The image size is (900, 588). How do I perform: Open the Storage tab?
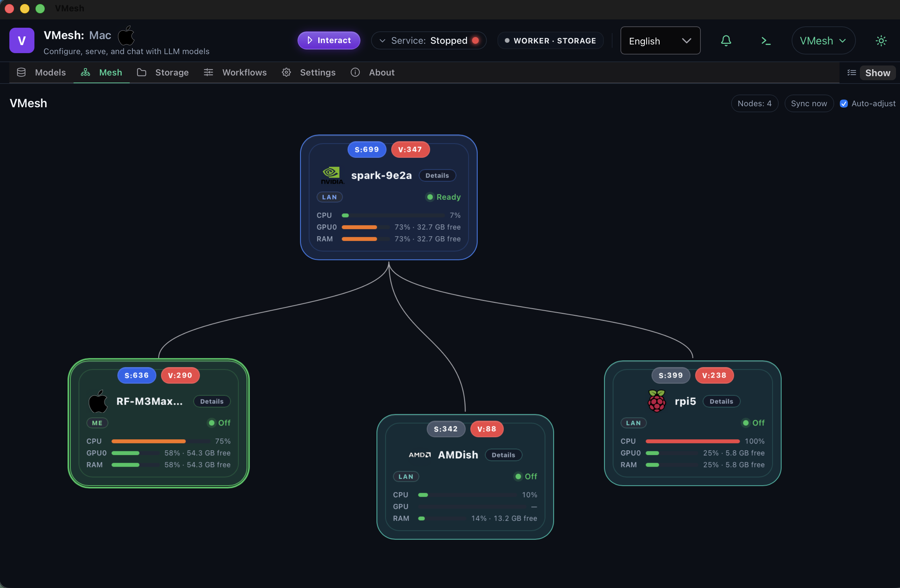click(x=163, y=72)
